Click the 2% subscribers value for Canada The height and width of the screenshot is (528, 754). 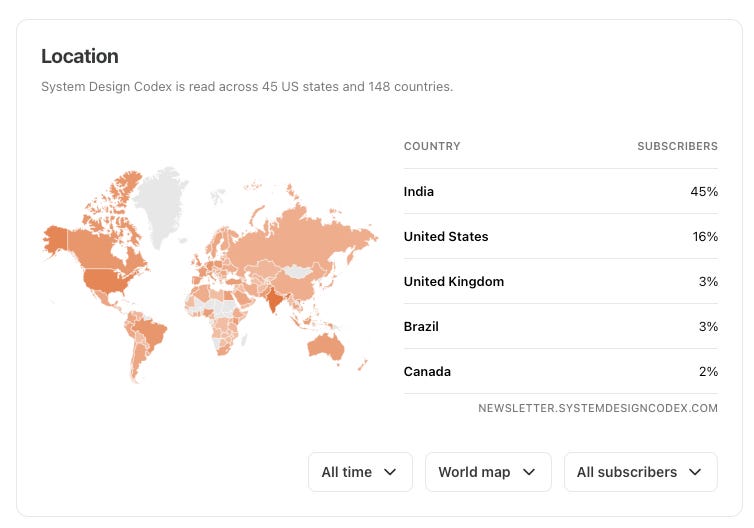pos(708,371)
